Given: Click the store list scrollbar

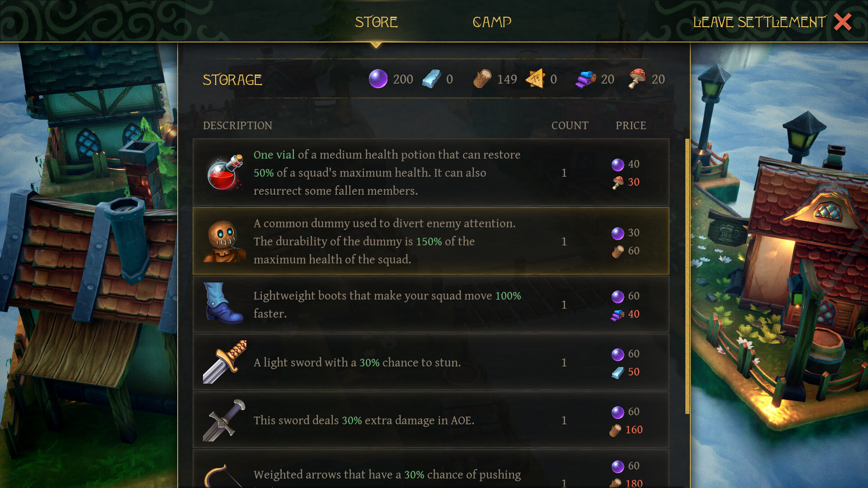Looking at the screenshot, I should click(687, 276).
